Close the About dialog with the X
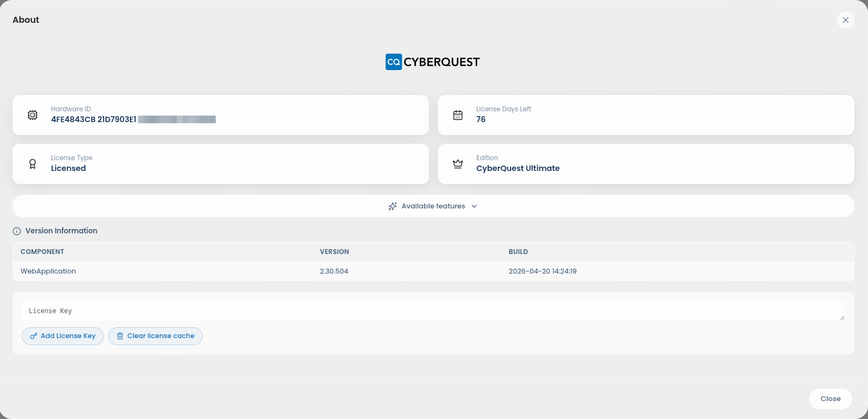Screen dimensions: 868x419 [846, 20]
